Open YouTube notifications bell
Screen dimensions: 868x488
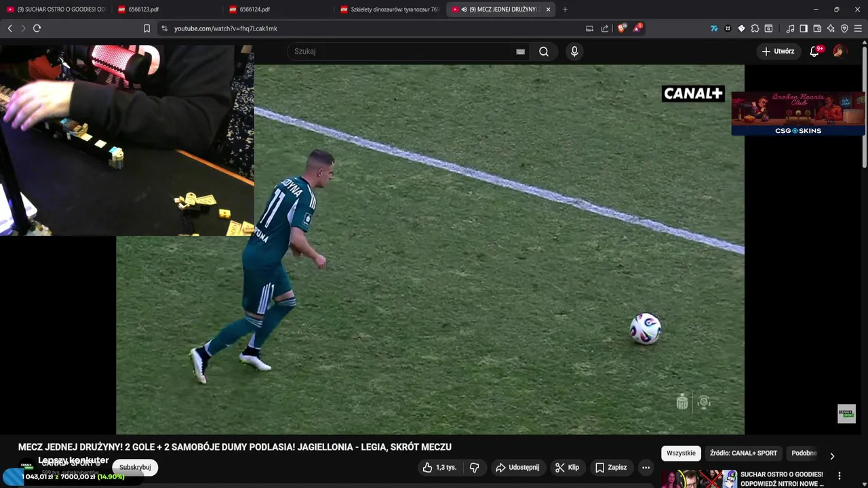(x=815, y=52)
